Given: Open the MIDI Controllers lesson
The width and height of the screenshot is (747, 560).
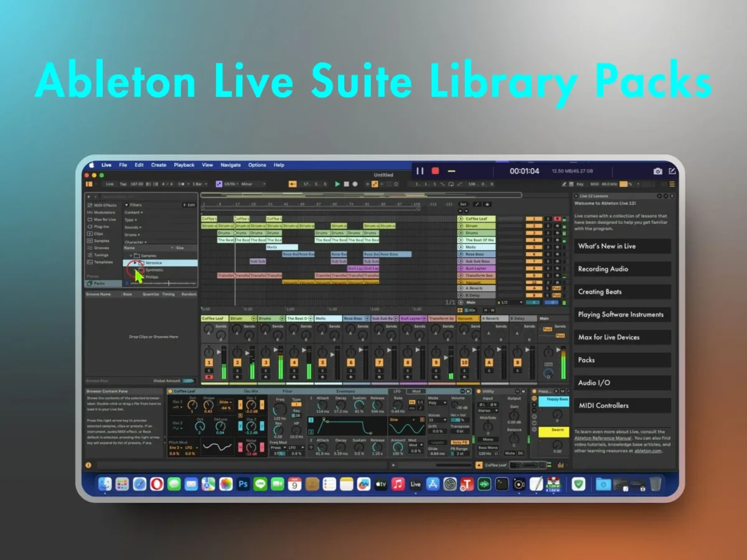Looking at the screenshot, I should pos(622,406).
